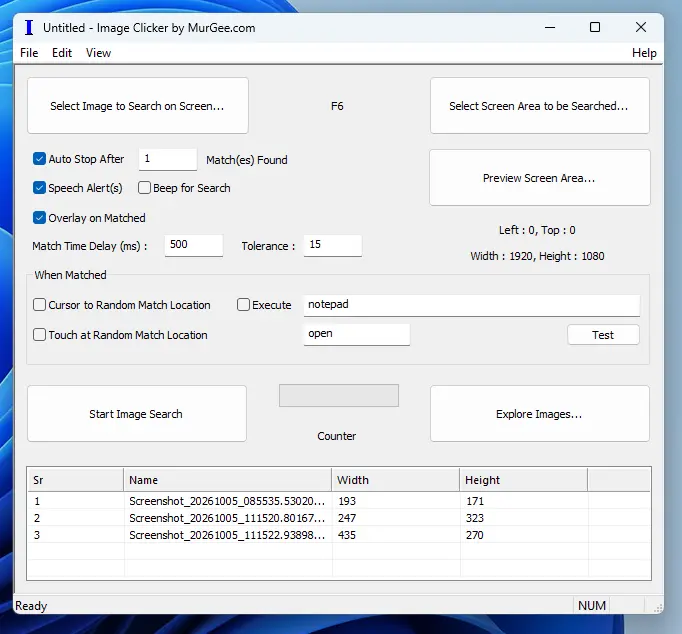This screenshot has height=634, width=682.
Task: Select row Screenshot_20261005_111522.93898
Action: [x=339, y=535]
